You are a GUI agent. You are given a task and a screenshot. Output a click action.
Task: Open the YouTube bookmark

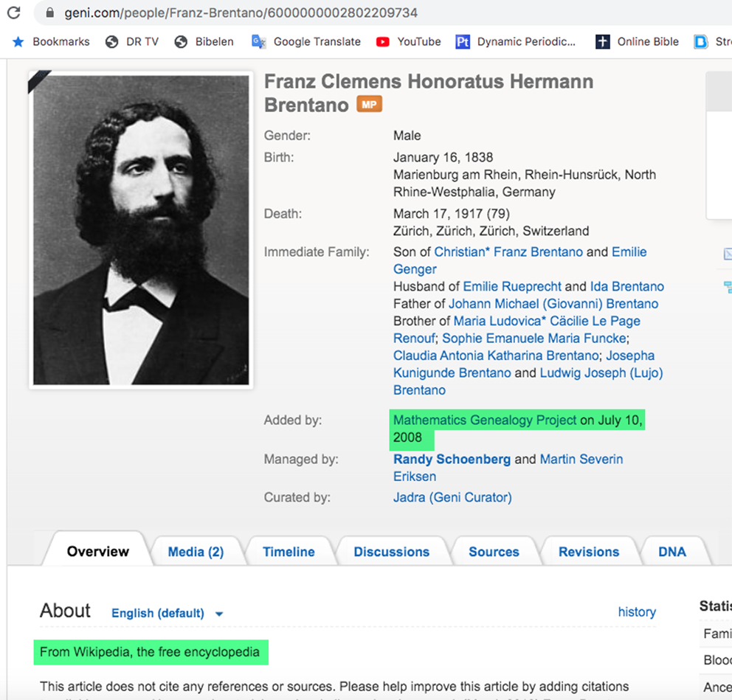pyautogui.click(x=409, y=41)
